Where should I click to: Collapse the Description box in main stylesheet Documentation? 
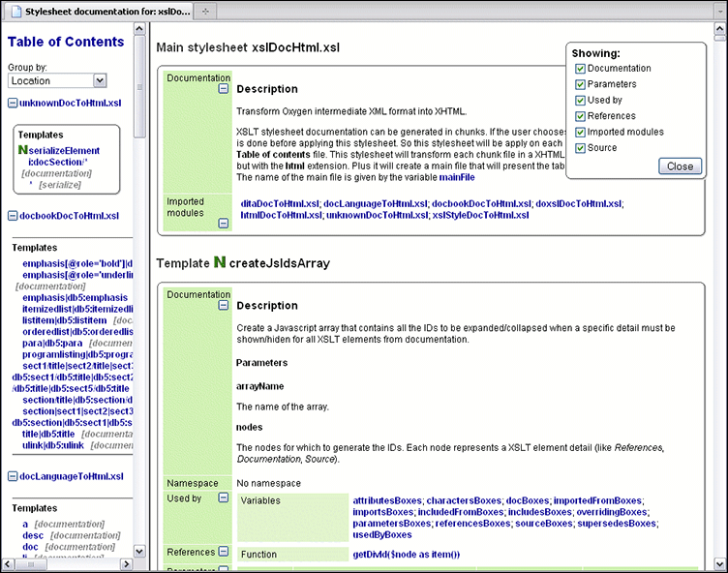(x=224, y=89)
